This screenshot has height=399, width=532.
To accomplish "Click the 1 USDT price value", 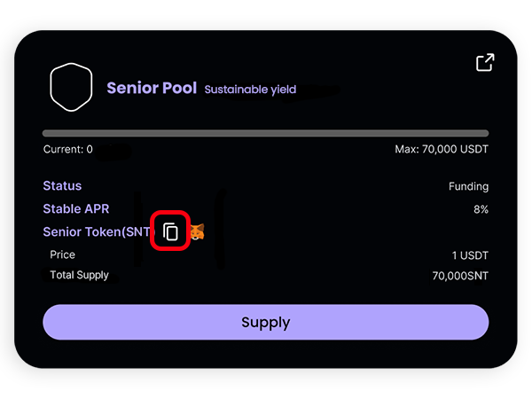I will point(470,255).
